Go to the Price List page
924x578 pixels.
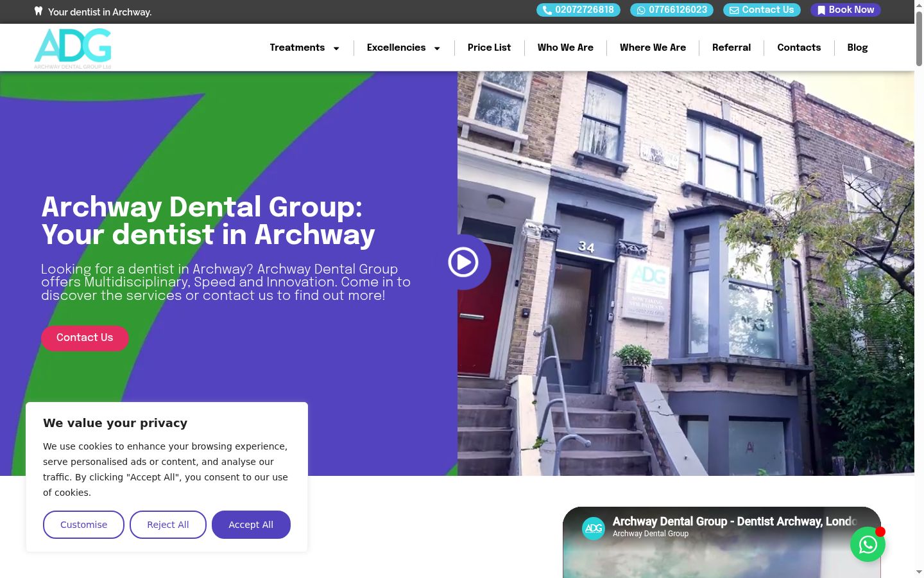point(489,48)
